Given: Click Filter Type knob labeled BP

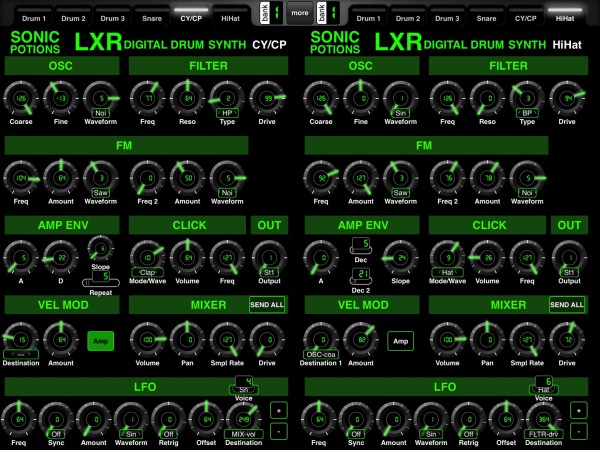Looking at the screenshot, I should (527, 99).
